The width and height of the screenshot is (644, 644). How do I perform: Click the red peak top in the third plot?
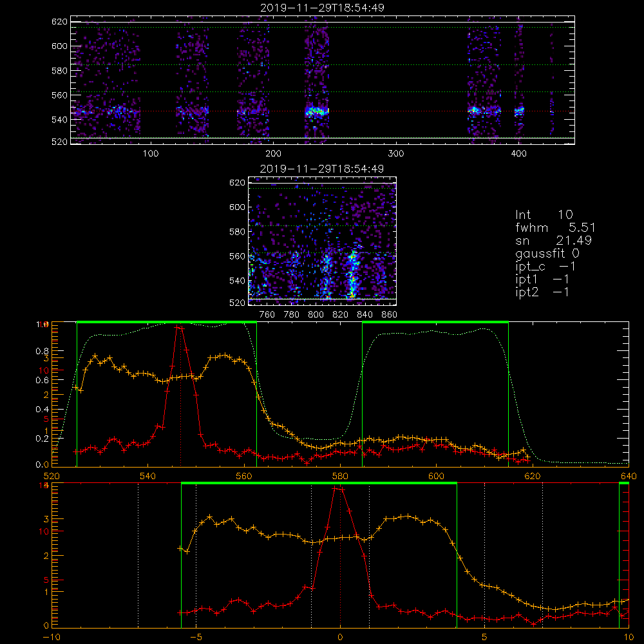pos(178,328)
